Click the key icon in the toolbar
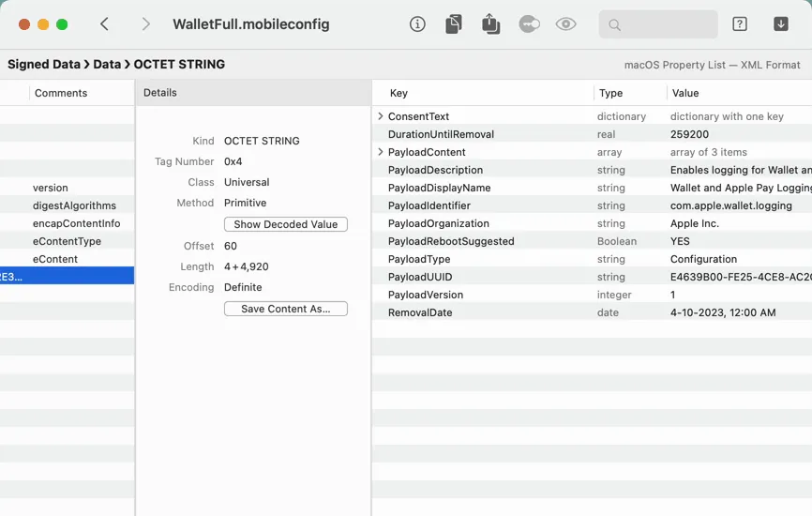Viewport: 812px width, 516px height. (x=529, y=24)
